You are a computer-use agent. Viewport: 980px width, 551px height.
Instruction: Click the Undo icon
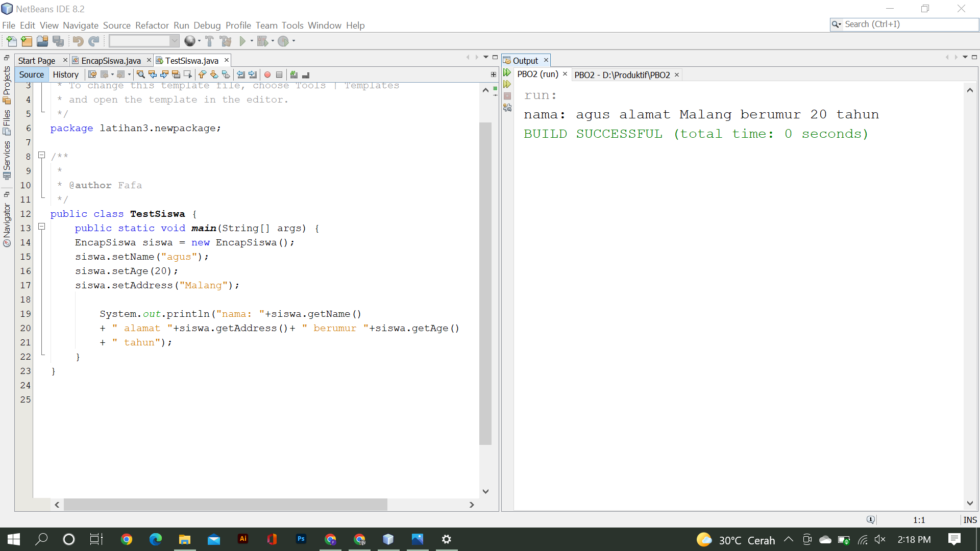pos(77,41)
